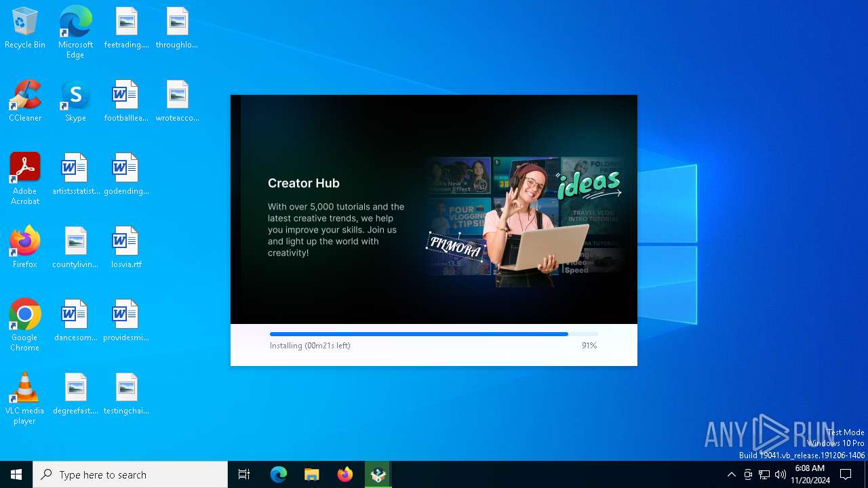868x488 pixels.
Task: Open the Adobe Acrobat shortcut
Action: (25, 179)
